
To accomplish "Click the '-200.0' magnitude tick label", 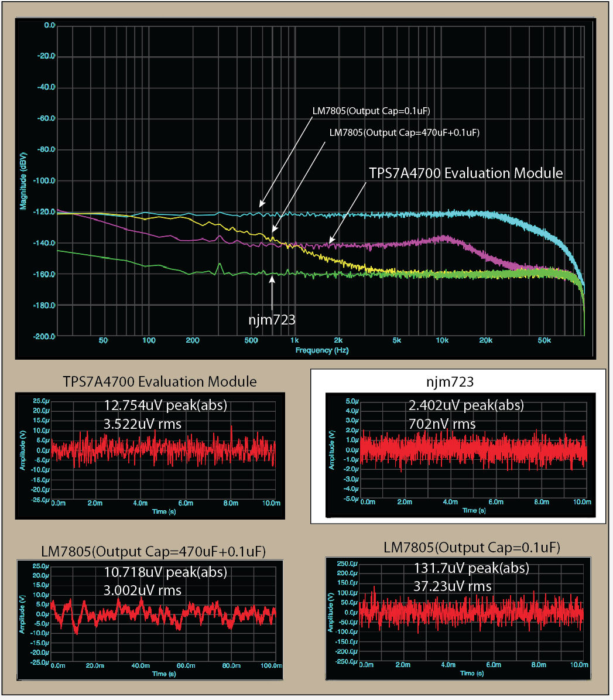I will 44,337.
